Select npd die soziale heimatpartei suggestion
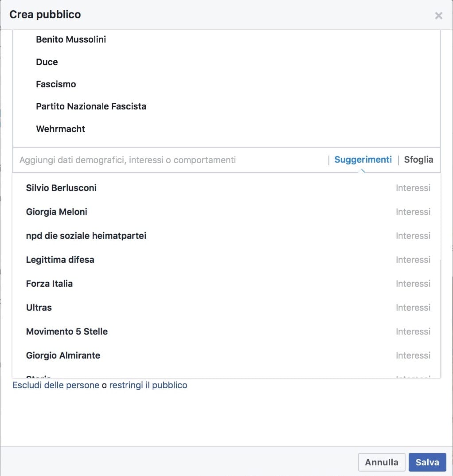This screenshot has height=476, width=453. (x=86, y=236)
